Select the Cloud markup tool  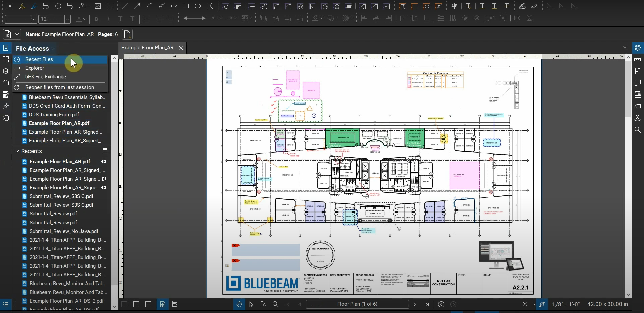[x=58, y=6]
